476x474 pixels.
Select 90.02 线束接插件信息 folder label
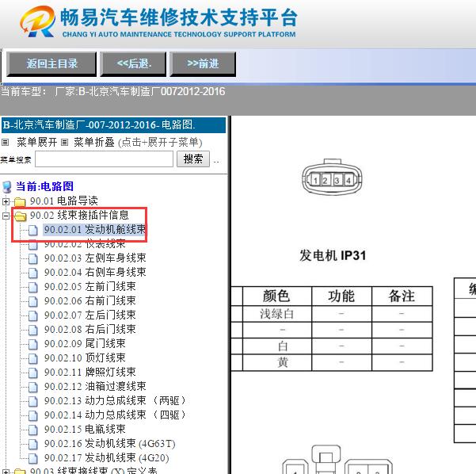pos(79,215)
